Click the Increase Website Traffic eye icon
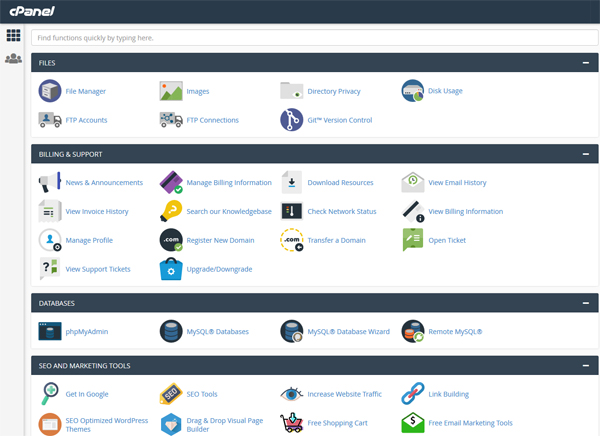The image size is (600, 436). click(292, 394)
